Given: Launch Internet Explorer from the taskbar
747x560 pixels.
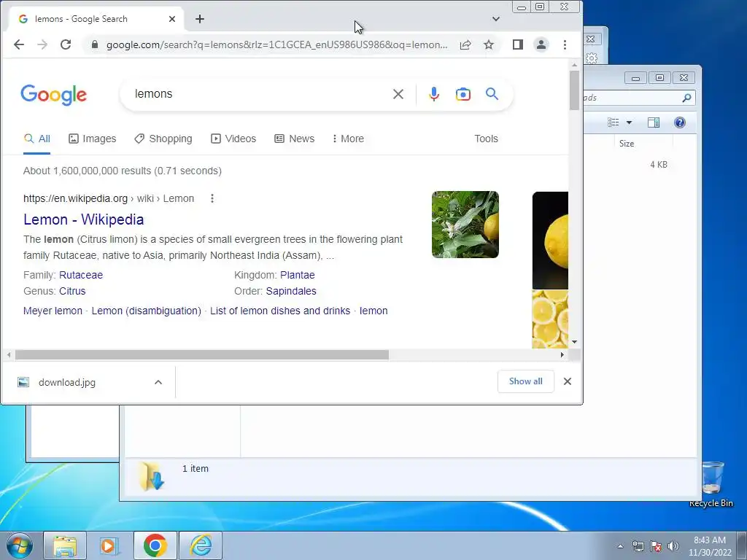Looking at the screenshot, I should pos(201,545).
